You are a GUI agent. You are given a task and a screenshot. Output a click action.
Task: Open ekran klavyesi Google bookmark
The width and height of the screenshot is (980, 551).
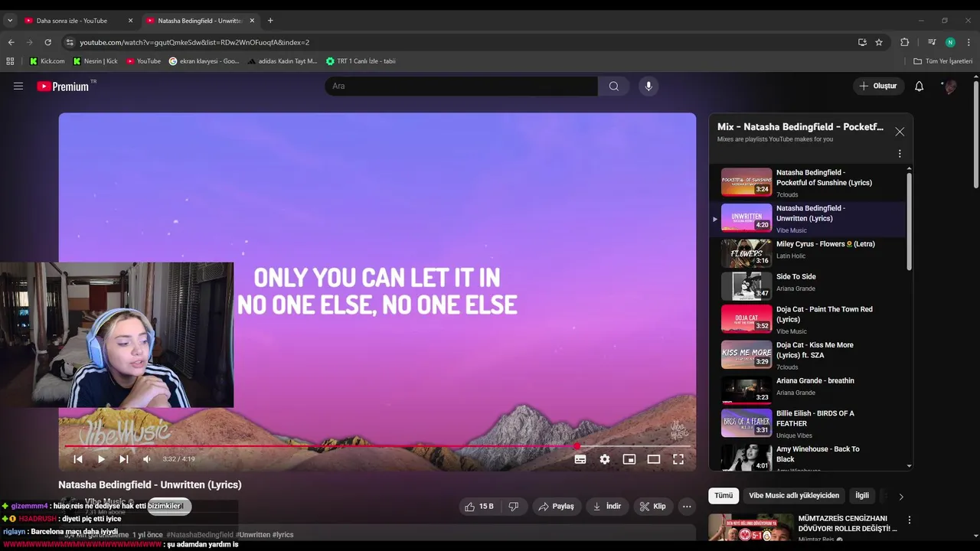(x=204, y=61)
